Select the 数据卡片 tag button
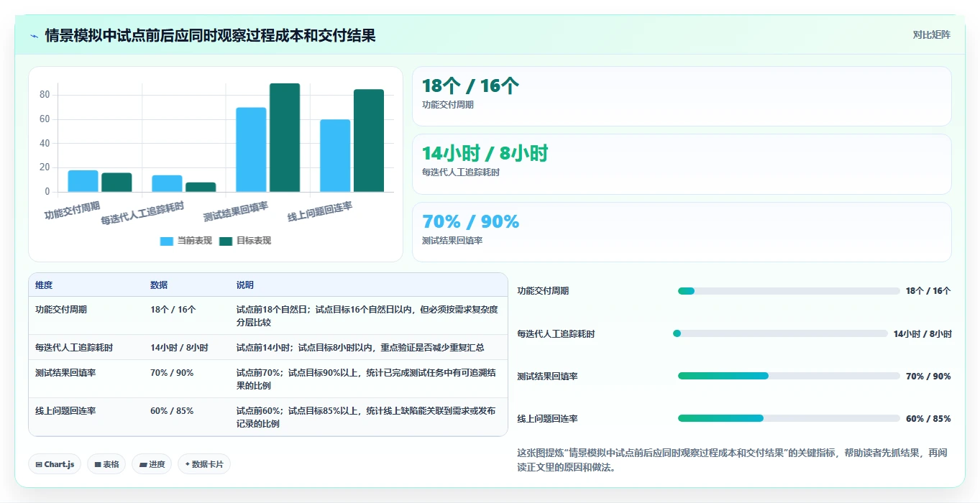 tap(204, 464)
